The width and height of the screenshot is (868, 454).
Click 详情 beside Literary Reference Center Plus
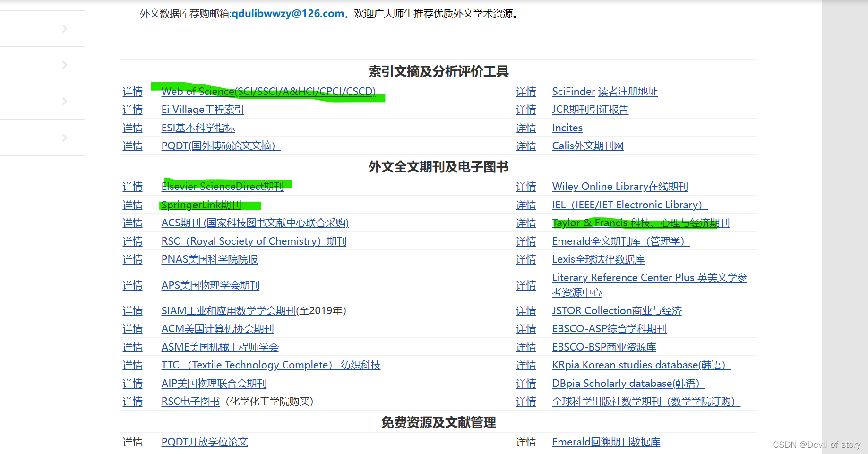click(x=526, y=285)
